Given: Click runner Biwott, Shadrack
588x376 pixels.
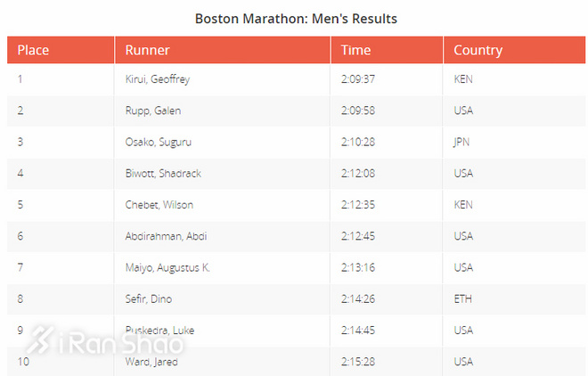Looking at the screenshot, I should point(163,173).
